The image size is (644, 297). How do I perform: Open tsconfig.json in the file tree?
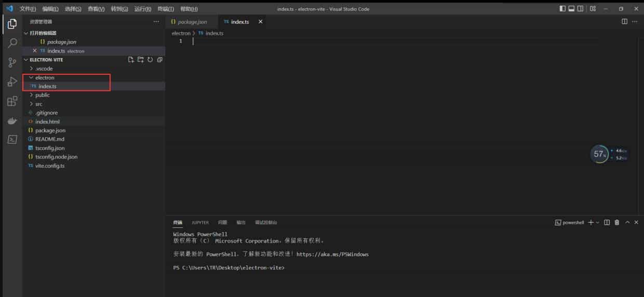tap(93, 148)
